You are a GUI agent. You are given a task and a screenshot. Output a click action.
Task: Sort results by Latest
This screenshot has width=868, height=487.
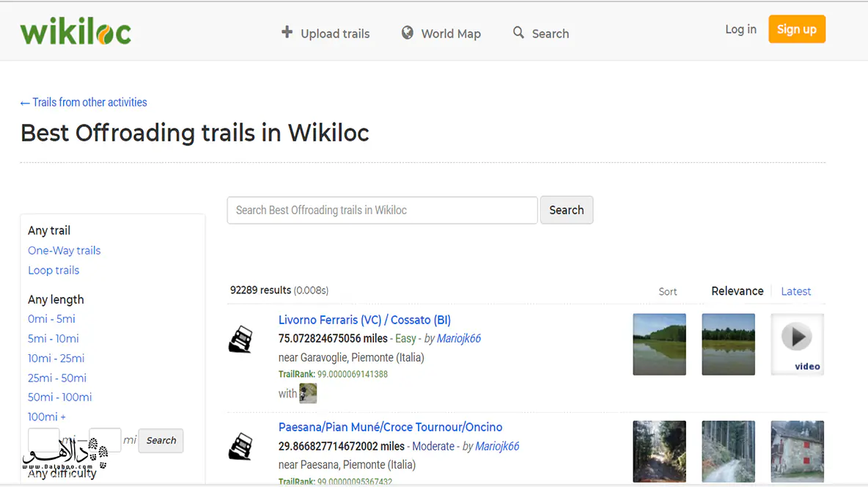(796, 291)
